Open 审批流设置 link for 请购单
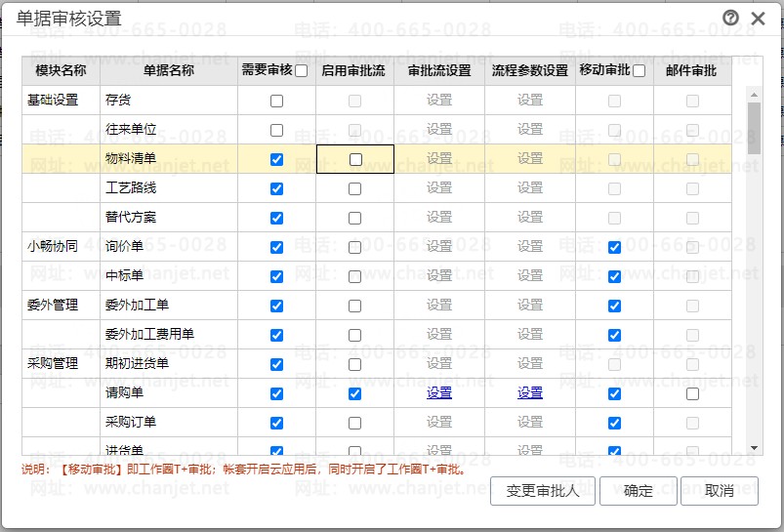Screen dimensions: 784x532 pyautogui.click(x=439, y=393)
